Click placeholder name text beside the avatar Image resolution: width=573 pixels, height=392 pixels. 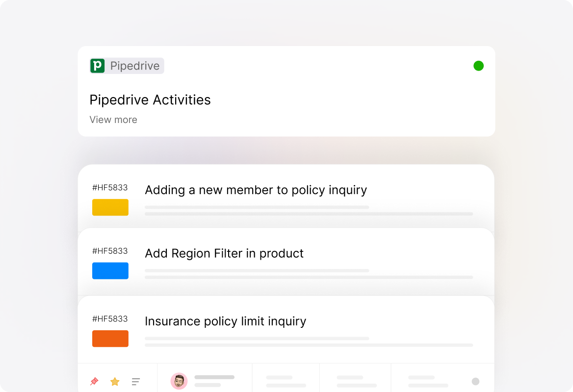(x=214, y=377)
